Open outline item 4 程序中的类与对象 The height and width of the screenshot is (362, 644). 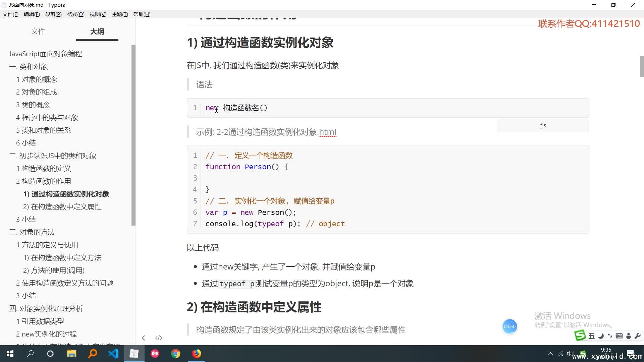(47, 118)
